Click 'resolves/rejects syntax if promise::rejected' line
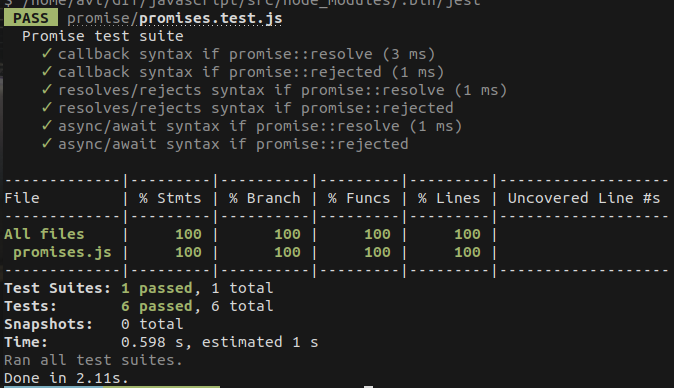 256,108
